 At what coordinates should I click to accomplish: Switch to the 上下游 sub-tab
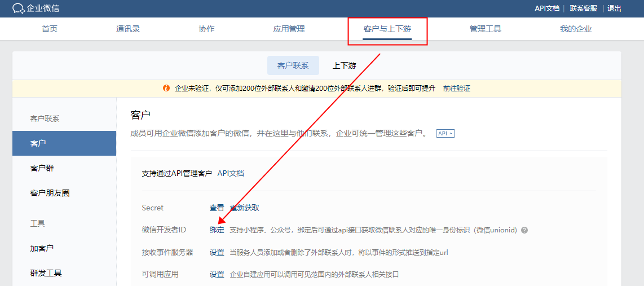(344, 65)
